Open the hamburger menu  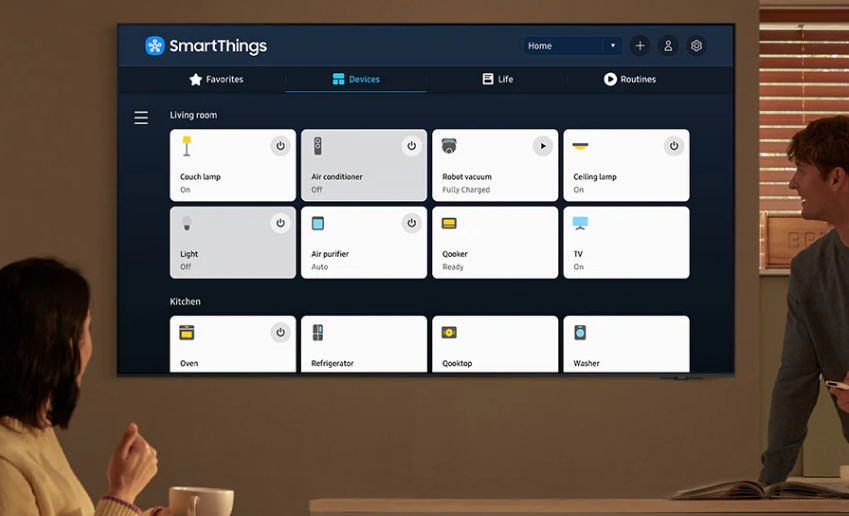tap(141, 117)
